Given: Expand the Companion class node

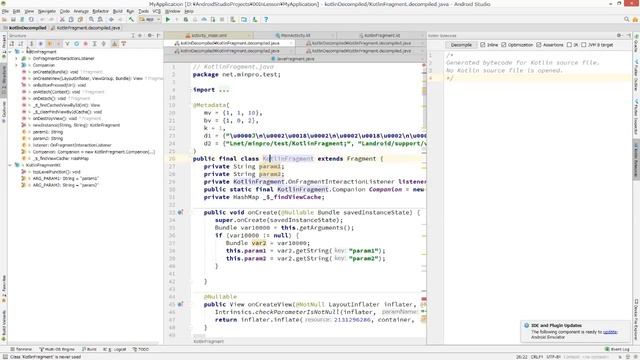Looking at the screenshot, I should click(x=17, y=65).
